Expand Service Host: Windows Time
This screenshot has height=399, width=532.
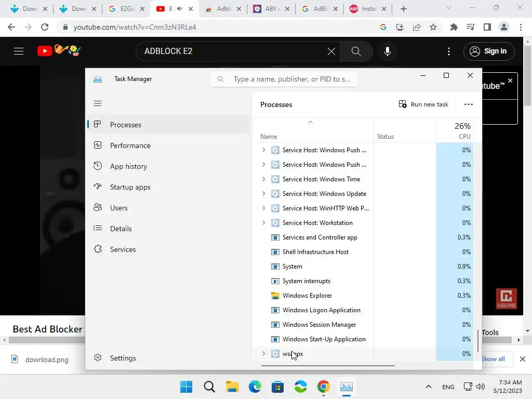[x=263, y=179]
